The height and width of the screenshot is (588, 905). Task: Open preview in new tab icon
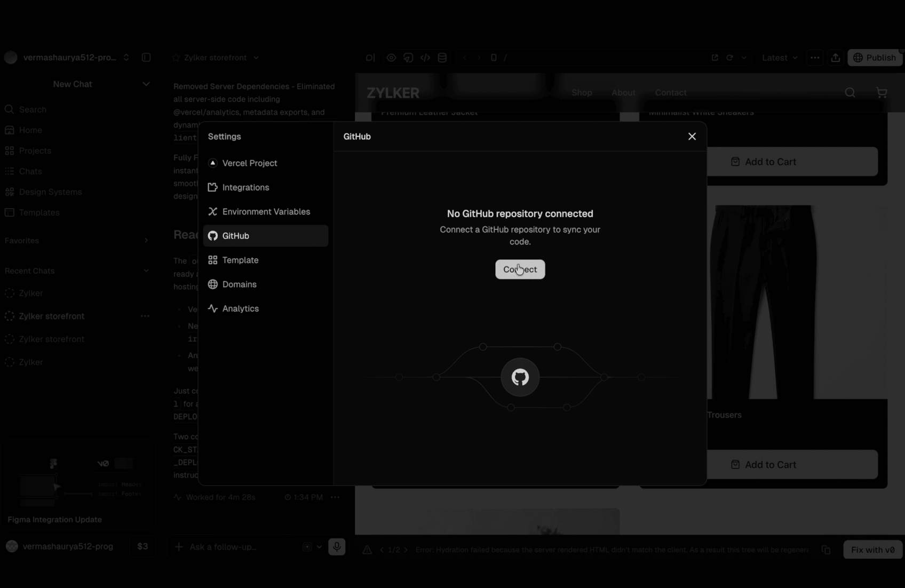(715, 58)
